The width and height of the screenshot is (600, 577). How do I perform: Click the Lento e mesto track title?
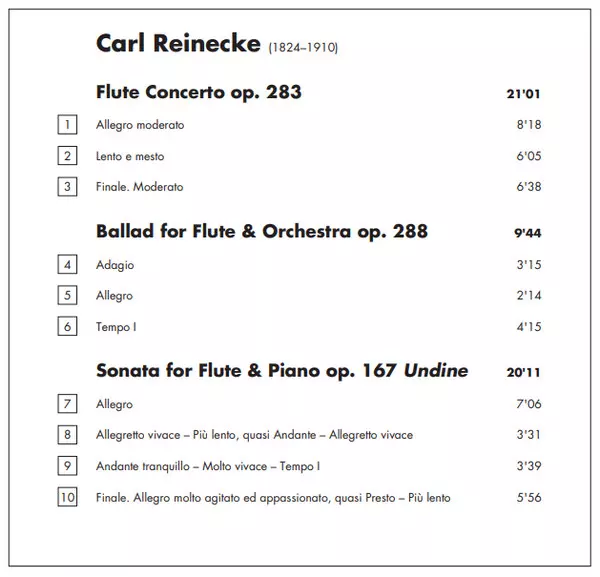(x=130, y=157)
